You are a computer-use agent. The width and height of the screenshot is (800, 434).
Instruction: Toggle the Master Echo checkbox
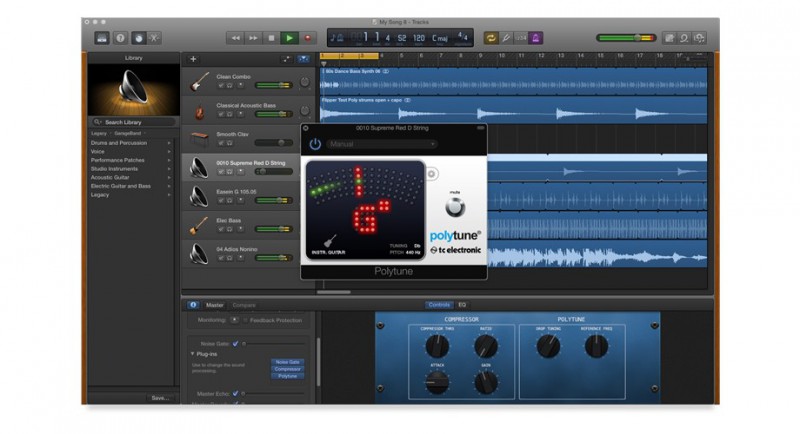coord(235,394)
